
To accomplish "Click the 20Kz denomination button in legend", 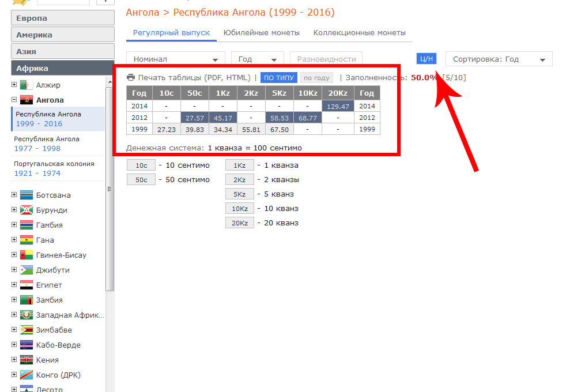I will point(239,223).
